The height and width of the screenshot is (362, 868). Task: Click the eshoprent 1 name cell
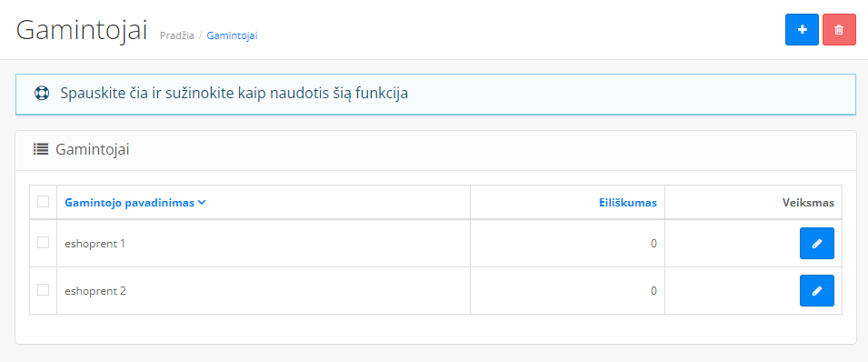(x=264, y=243)
